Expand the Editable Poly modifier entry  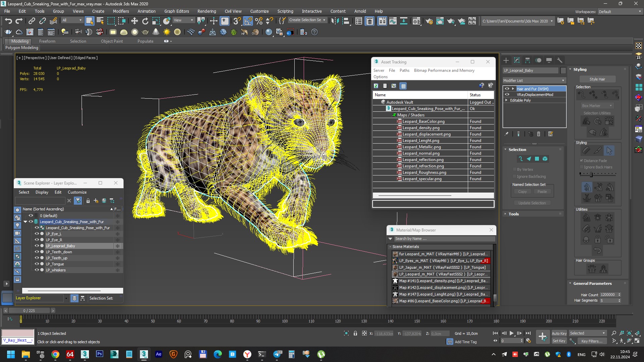506,100
